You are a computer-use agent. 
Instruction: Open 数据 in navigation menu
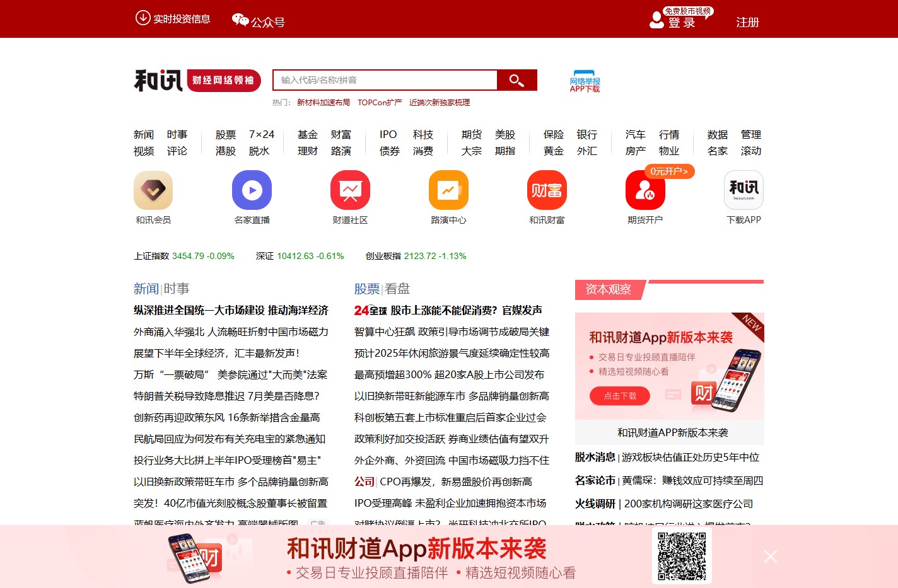point(718,135)
